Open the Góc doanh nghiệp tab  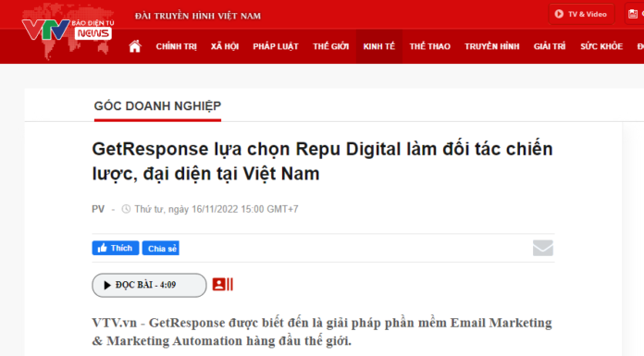pyautogui.click(x=157, y=106)
